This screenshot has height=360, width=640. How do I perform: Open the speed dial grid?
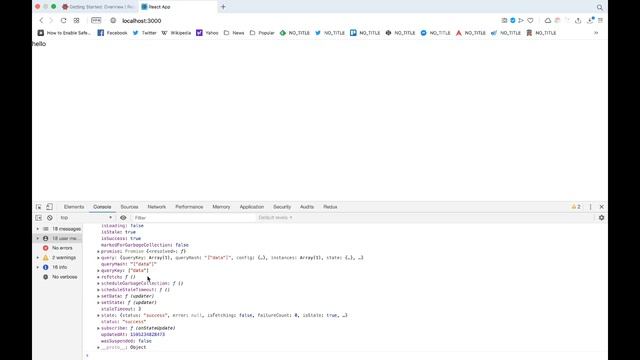[76, 20]
